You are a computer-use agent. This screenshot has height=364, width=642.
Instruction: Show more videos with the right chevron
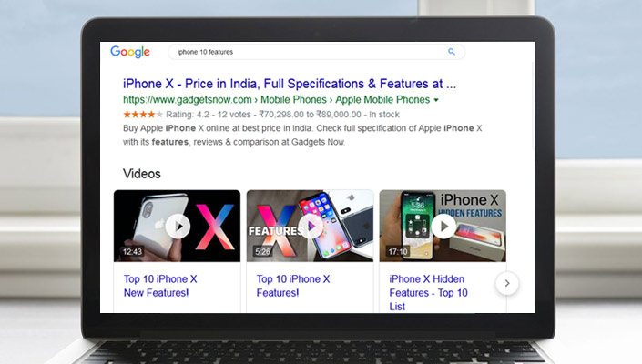tap(507, 283)
